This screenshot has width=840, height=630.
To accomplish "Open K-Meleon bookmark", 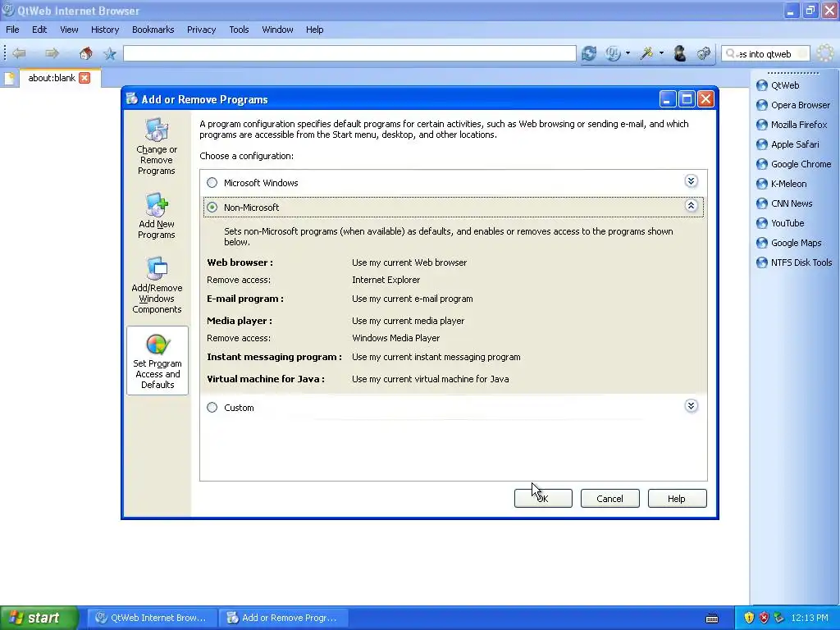I will point(781,184).
